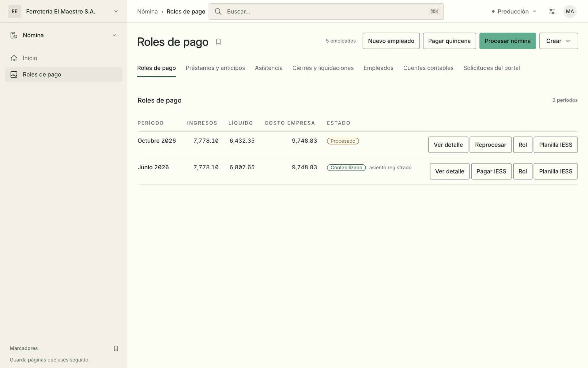The width and height of the screenshot is (588, 368).
Task: Go to the Empleados tab
Action: (378, 68)
